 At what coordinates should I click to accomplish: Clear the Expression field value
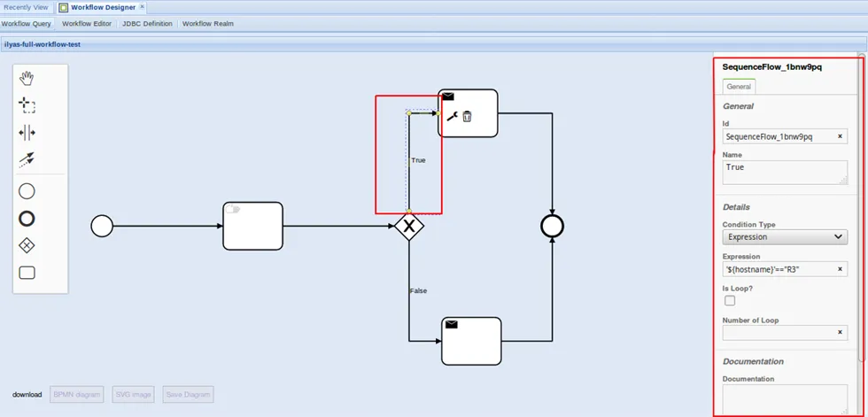(x=840, y=269)
